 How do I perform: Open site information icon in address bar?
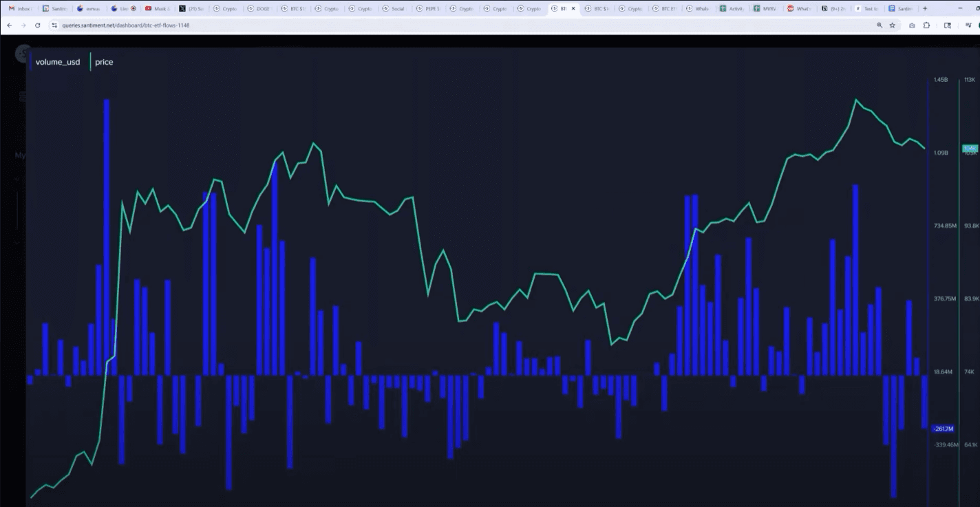click(54, 25)
